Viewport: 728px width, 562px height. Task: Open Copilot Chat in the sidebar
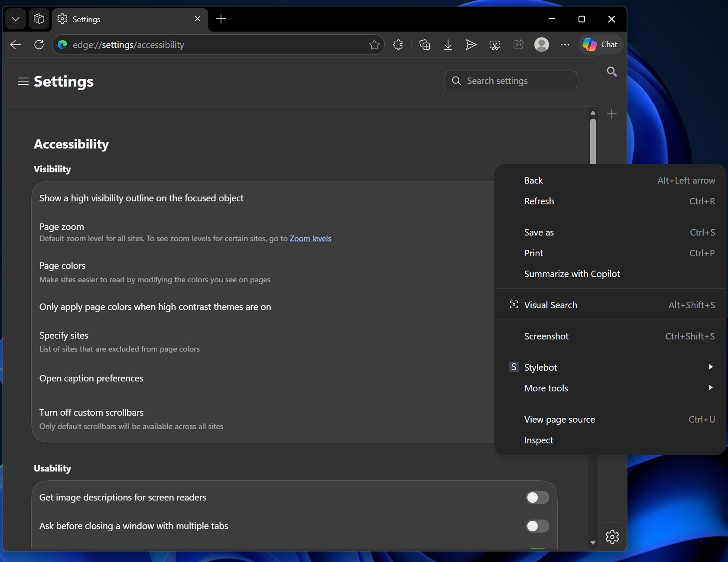[601, 45]
